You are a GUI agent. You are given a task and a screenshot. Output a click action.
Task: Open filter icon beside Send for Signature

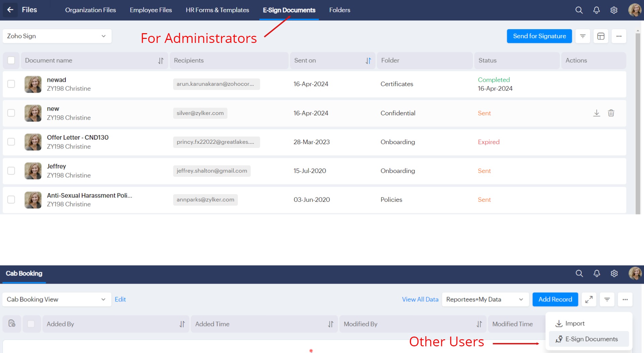pos(583,36)
